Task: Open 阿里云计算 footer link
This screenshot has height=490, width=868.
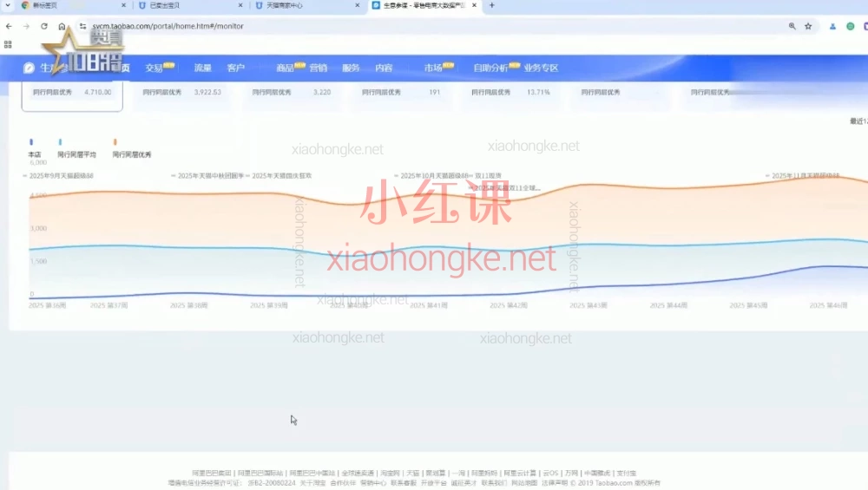Action: (x=520, y=474)
